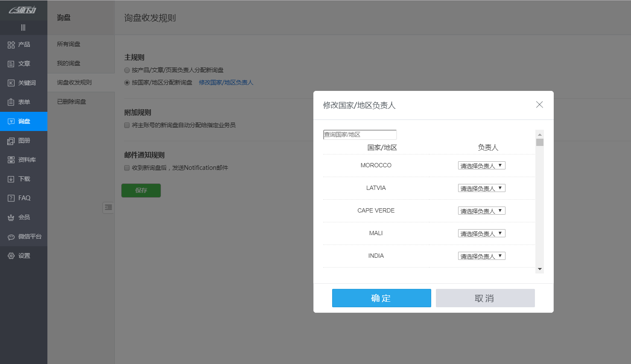Viewport: 631px width, 364px height.
Task: Enable 将主账号的新询盘自动分配给指定业务员 checkbox
Action: click(x=127, y=125)
